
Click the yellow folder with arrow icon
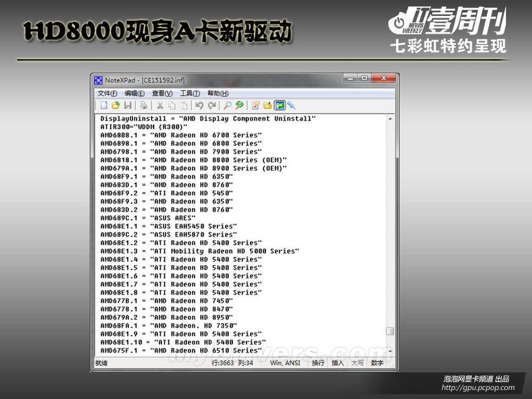point(268,105)
